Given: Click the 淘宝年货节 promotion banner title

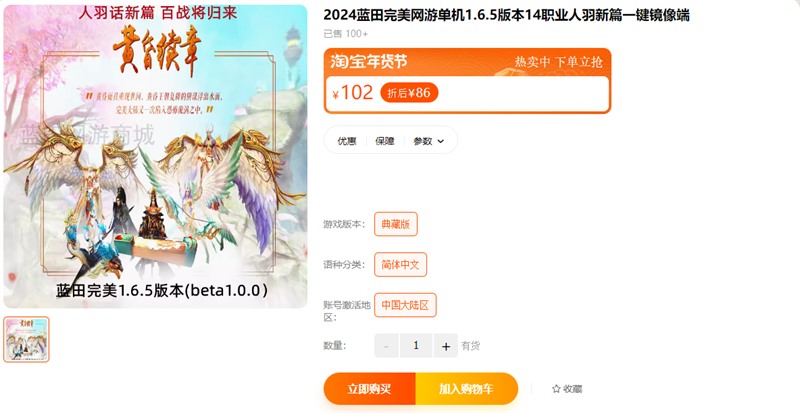Looking at the screenshot, I should point(369,62).
